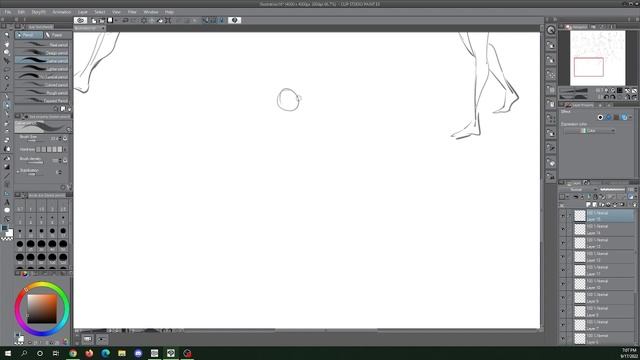Image resolution: width=640 pixels, height=360 pixels.
Task: Click the Windows Start button
Action: pyautogui.click(x=7, y=353)
